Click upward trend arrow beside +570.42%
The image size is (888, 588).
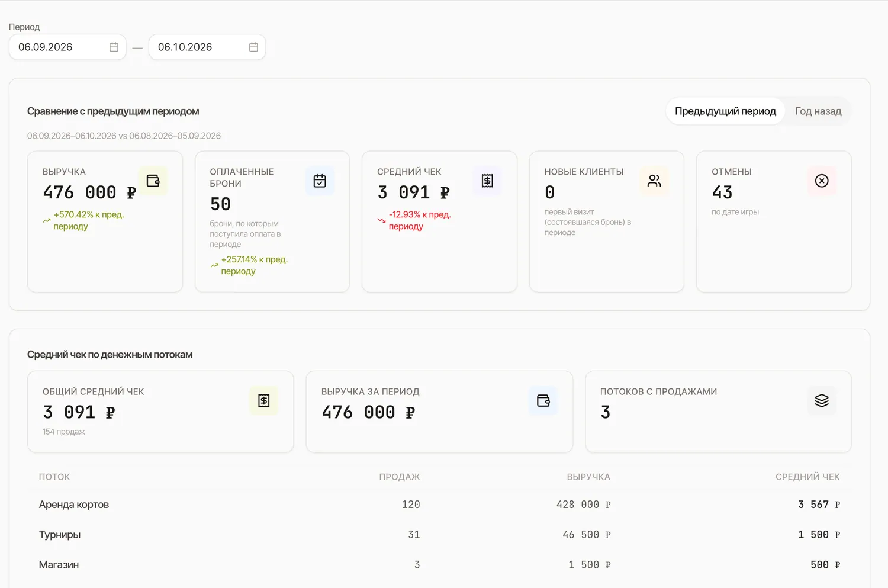point(46,220)
